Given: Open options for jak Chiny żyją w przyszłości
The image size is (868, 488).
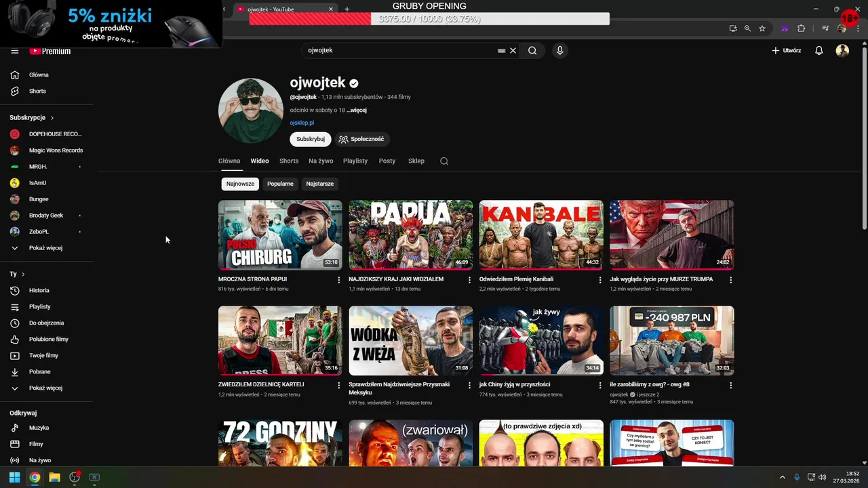Looking at the screenshot, I should pos(600,385).
